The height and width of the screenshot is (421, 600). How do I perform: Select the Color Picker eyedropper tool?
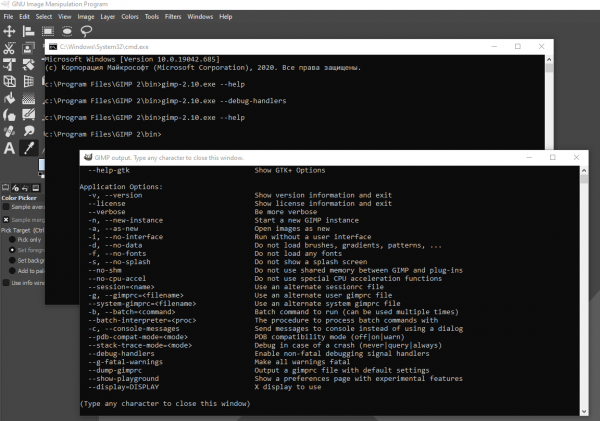tap(28, 148)
